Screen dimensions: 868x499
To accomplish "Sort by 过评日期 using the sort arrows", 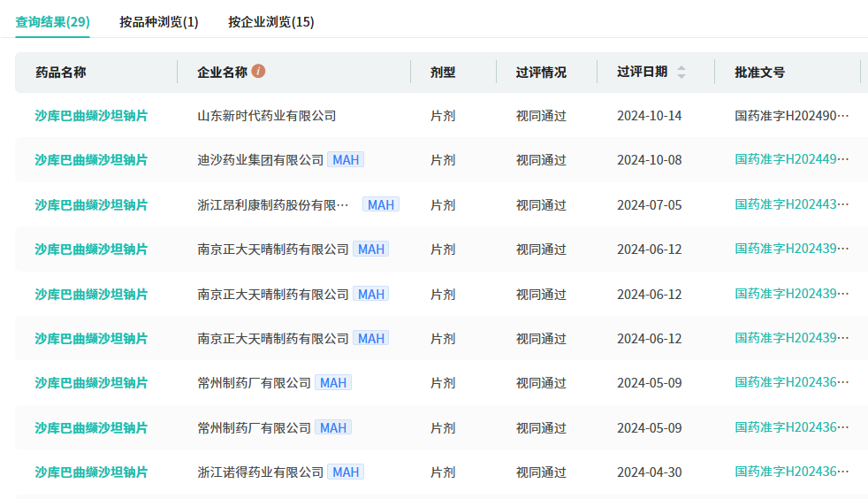I will tap(681, 72).
